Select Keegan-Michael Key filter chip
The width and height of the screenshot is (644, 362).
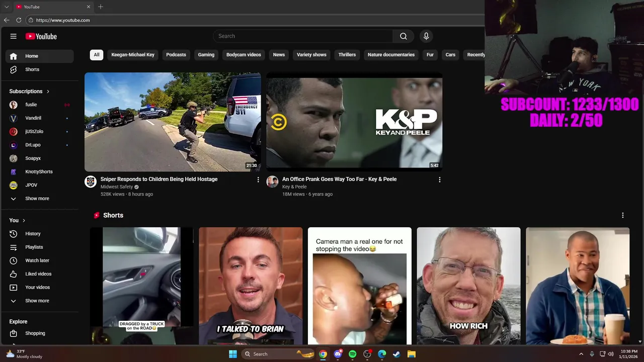pyautogui.click(x=133, y=55)
